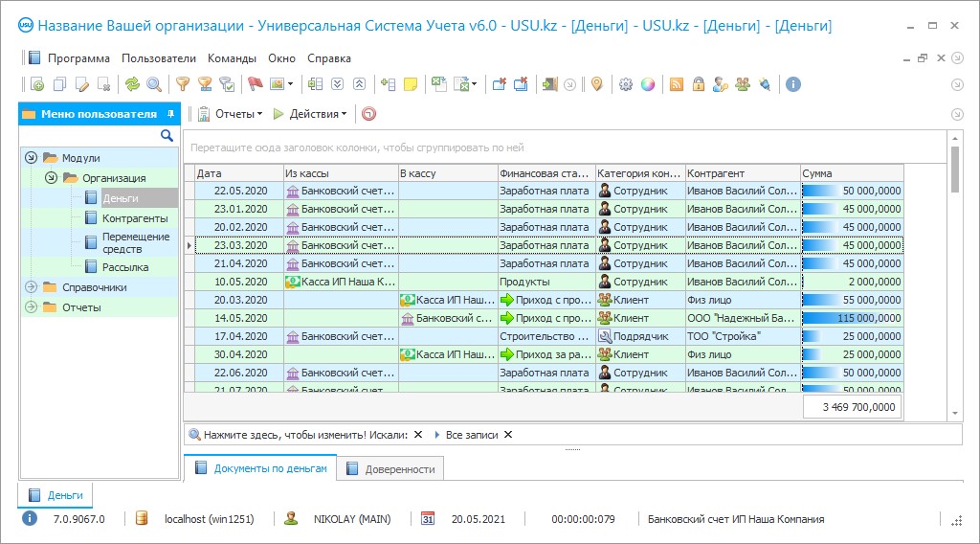Screen dimensions: 980x544
Task: Click the blue info toolbar icon
Action: [793, 84]
